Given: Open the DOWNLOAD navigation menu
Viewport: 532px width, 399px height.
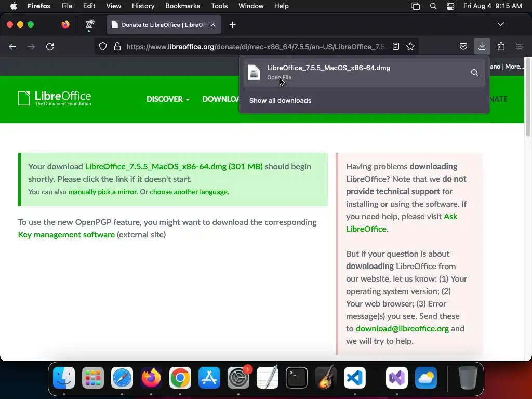Looking at the screenshot, I should (220, 99).
